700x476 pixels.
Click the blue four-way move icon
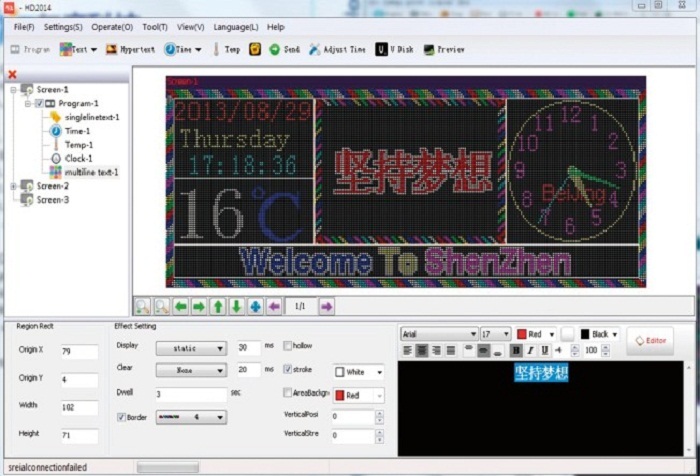tap(255, 307)
